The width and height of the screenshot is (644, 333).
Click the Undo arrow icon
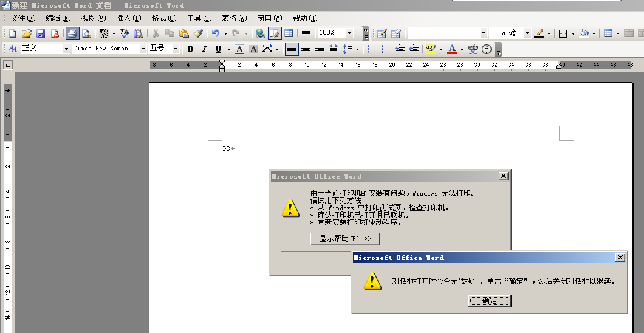[216, 33]
